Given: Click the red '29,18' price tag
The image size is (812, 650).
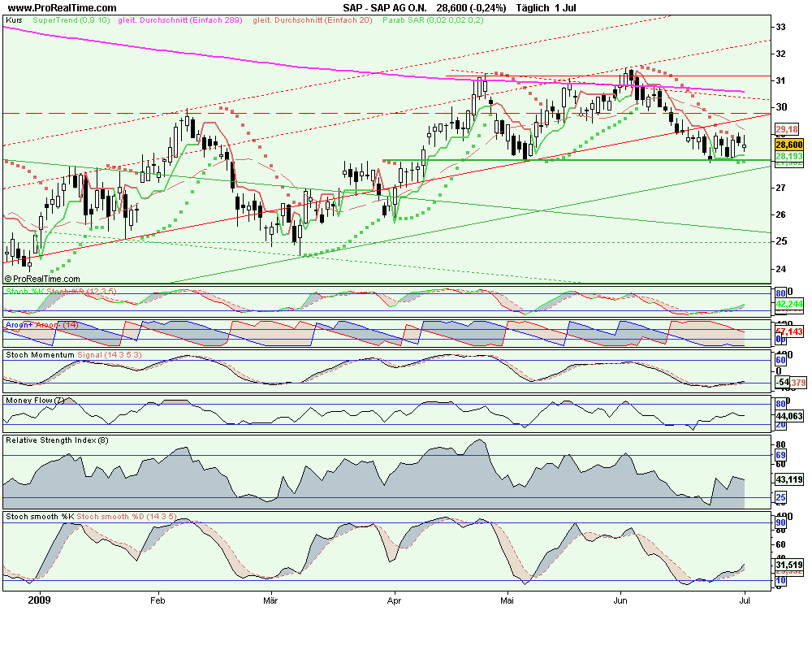Looking at the screenshot, I should [x=787, y=129].
